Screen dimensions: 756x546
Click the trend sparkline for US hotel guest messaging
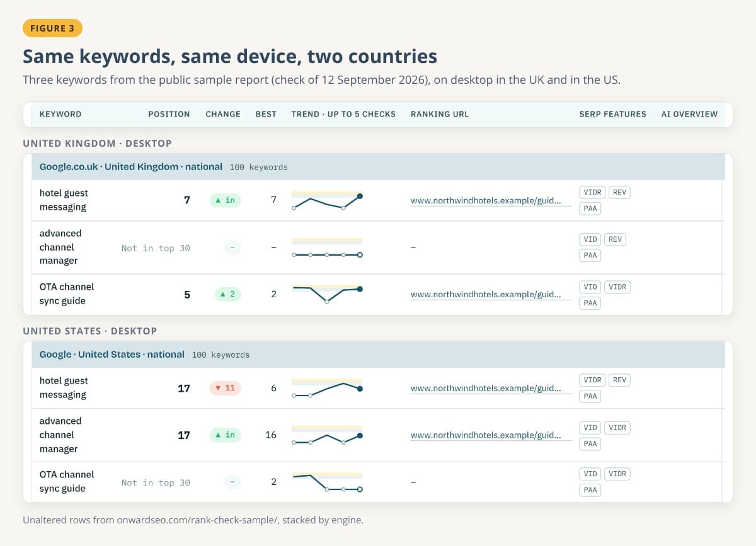327,389
